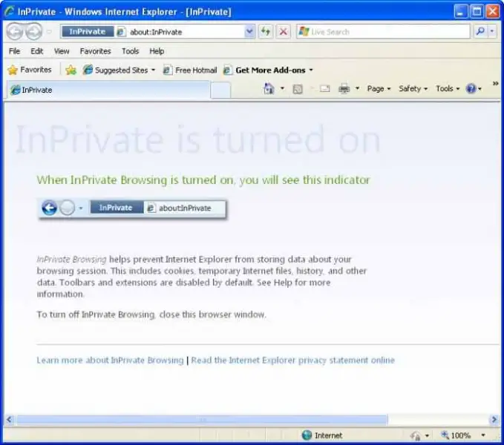Click the Refresh button
This screenshot has height=445, width=504.
pyautogui.click(x=266, y=31)
